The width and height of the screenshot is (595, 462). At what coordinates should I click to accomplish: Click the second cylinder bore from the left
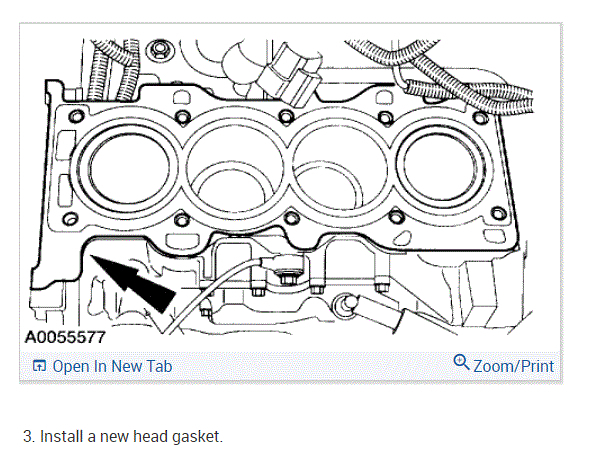tap(234, 169)
